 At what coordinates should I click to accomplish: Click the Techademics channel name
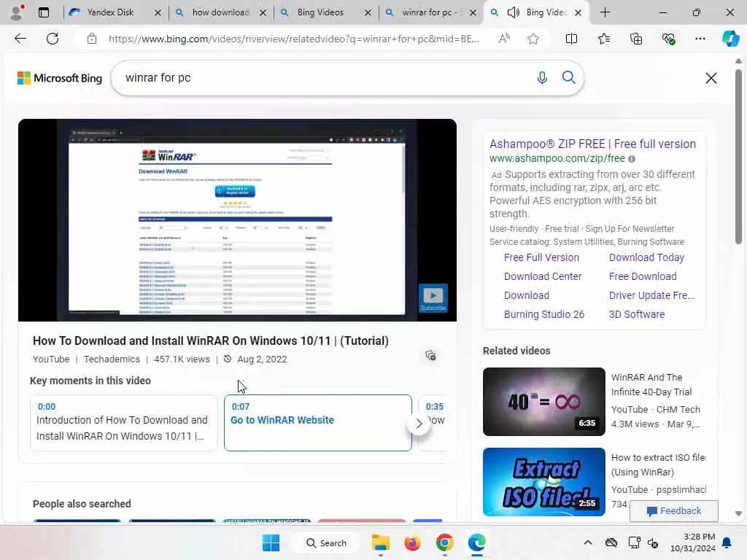click(x=112, y=359)
